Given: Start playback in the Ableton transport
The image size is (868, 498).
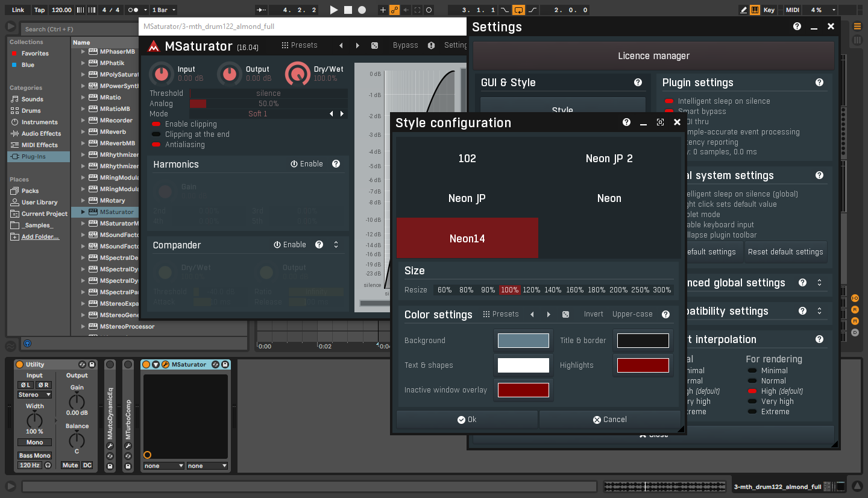Looking at the screenshot, I should pyautogui.click(x=334, y=10).
